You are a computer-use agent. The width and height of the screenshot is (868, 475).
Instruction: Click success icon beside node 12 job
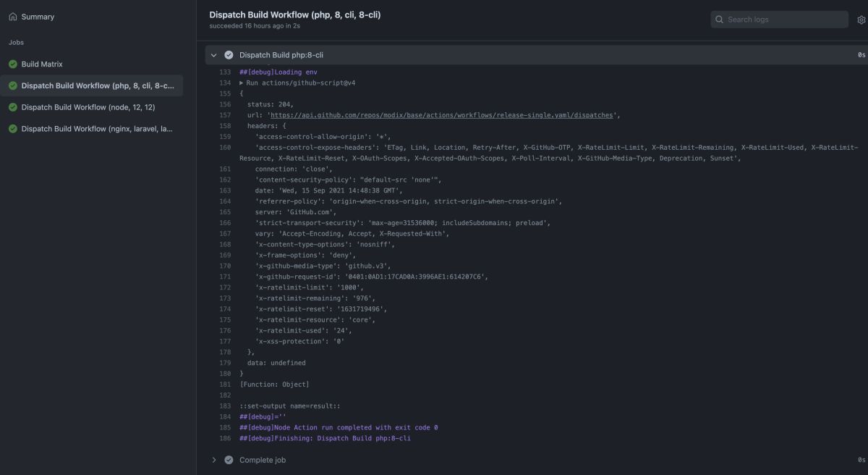(13, 107)
